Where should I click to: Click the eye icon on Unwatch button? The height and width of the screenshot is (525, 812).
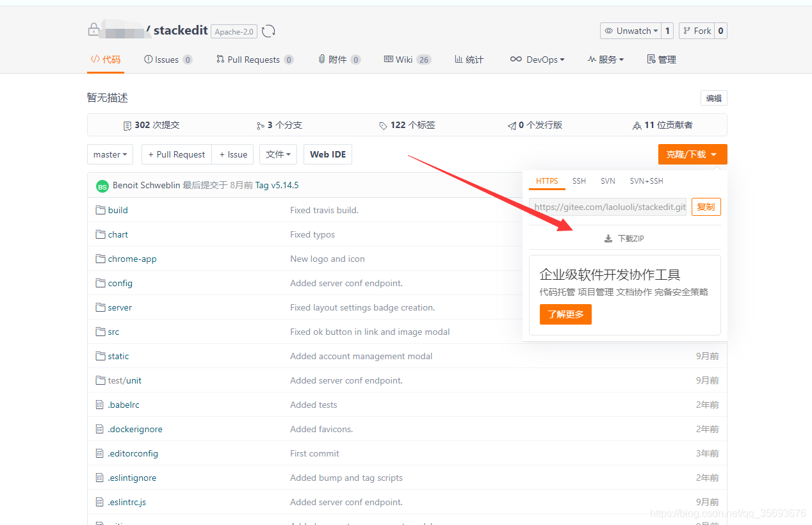(608, 31)
